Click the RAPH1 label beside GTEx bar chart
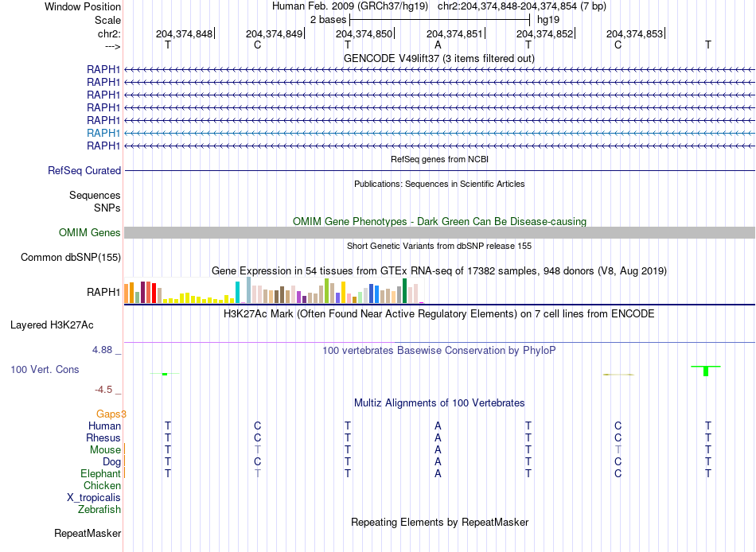 (x=103, y=292)
